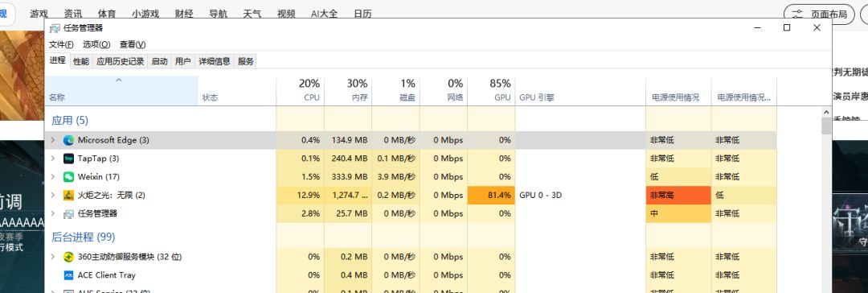Open 体育 link in browser navigation
The height and width of the screenshot is (293, 868).
click(107, 14)
